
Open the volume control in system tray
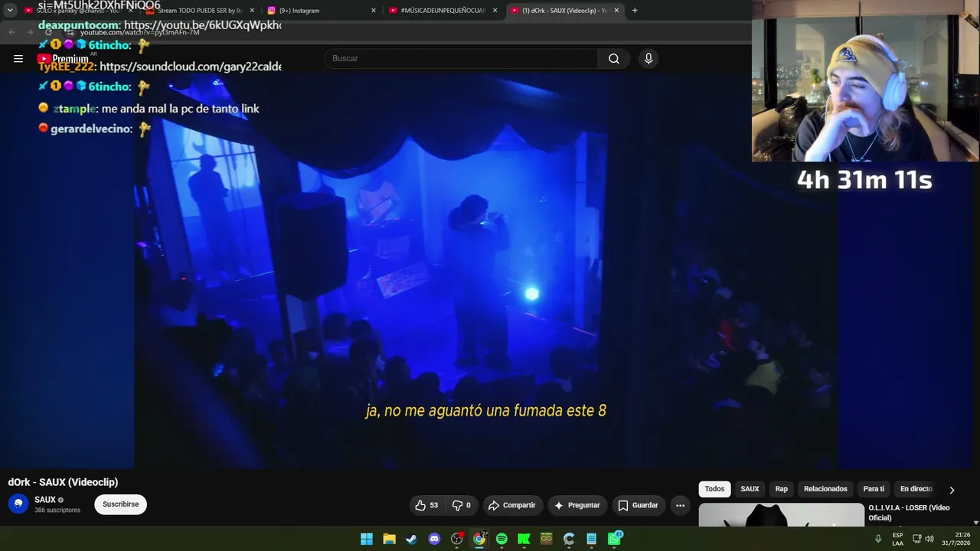pos(929,539)
